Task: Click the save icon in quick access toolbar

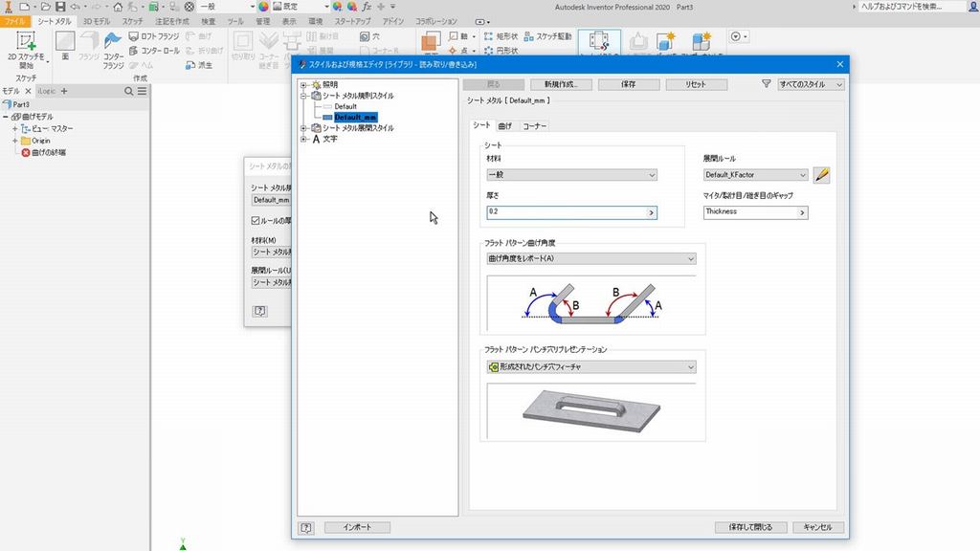Action: click(x=60, y=7)
